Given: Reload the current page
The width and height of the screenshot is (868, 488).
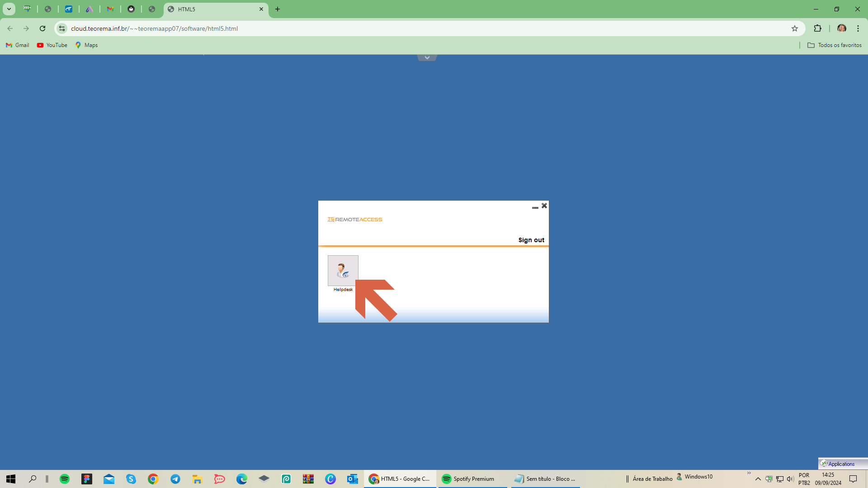Looking at the screenshot, I should 42,28.
